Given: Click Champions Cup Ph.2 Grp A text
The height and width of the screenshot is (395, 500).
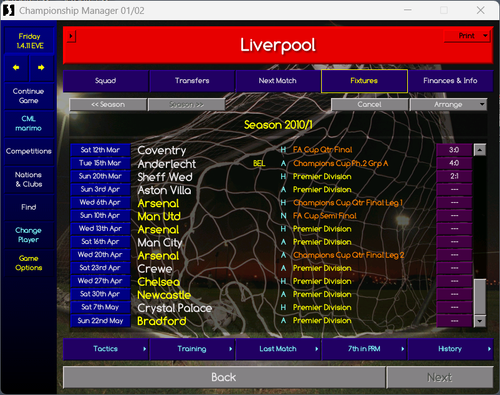Looking at the screenshot, I should [x=341, y=163].
